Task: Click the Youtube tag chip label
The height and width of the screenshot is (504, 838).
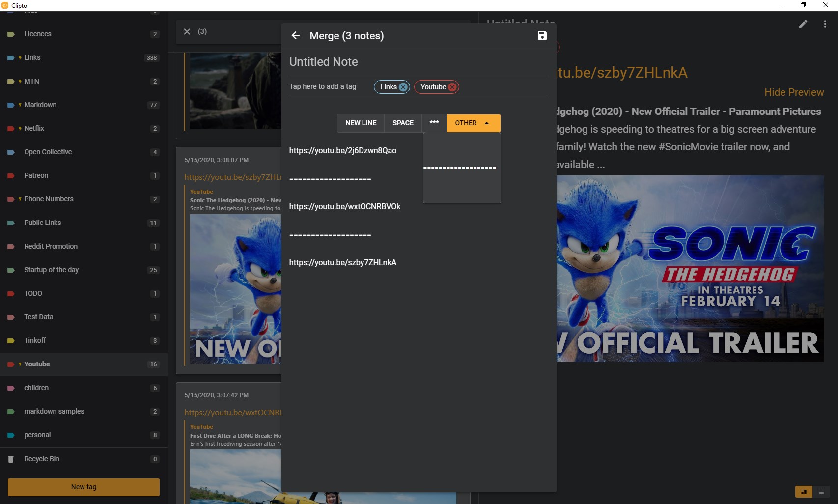Action: tap(433, 87)
